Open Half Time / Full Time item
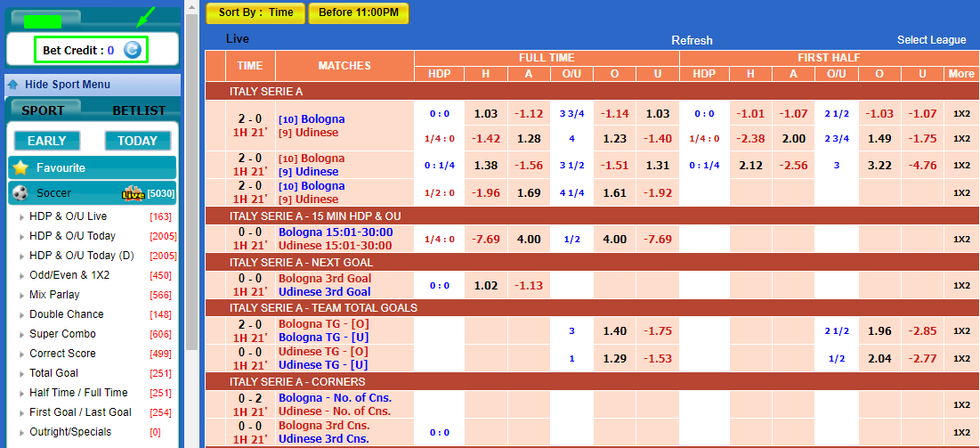Viewport: 980px width, 448px height. 78,392
